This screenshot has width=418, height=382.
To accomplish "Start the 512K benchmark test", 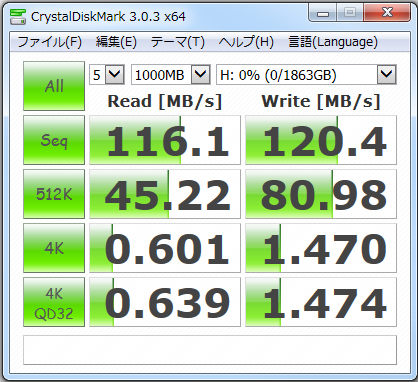I will pyautogui.click(x=54, y=194).
